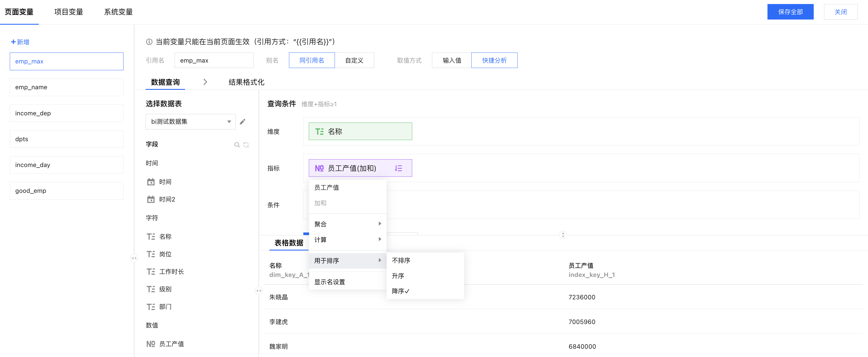This screenshot has height=357, width=868.
Task: Select 同引用名 alias option
Action: click(312, 60)
